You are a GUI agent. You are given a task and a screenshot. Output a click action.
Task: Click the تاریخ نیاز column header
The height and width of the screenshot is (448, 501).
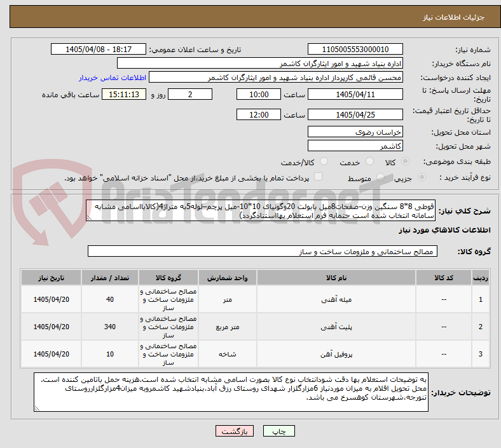[x=51, y=278]
